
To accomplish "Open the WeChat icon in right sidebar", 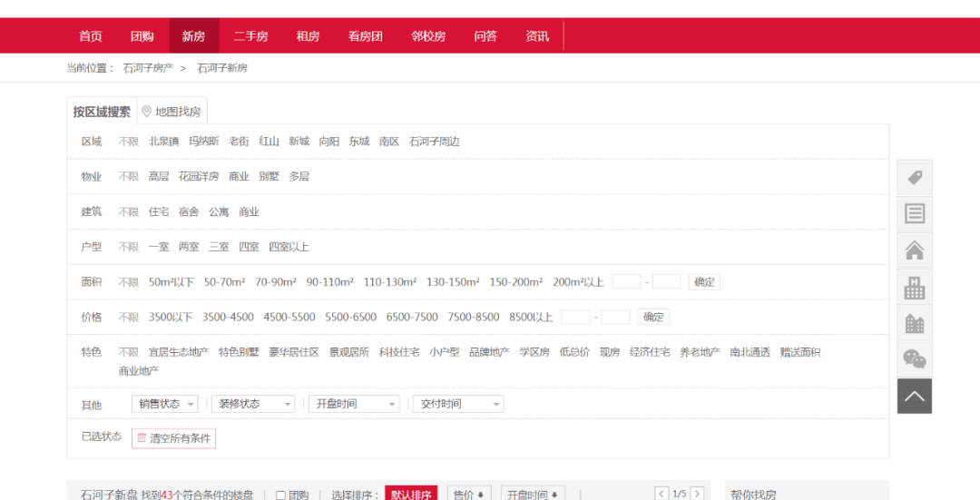I will tap(915, 359).
